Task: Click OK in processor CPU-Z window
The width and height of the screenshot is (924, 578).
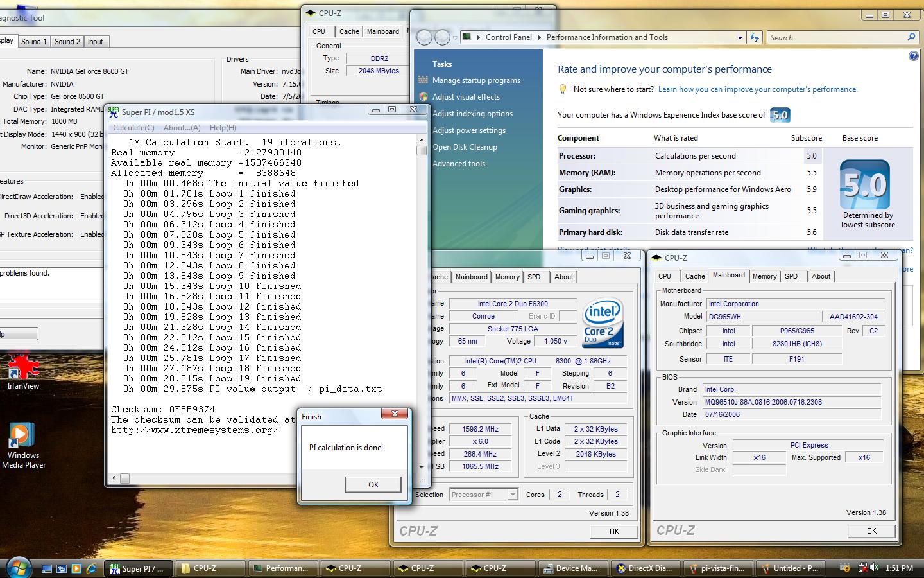Action: (x=614, y=531)
